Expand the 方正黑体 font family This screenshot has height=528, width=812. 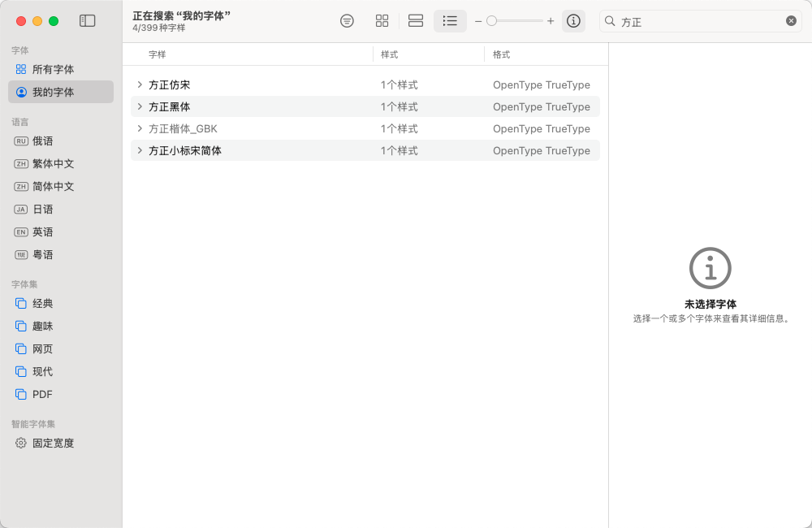click(x=140, y=106)
